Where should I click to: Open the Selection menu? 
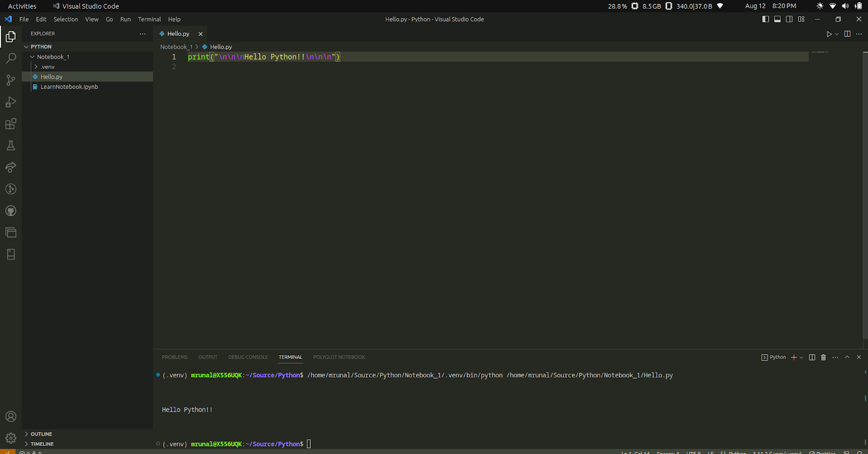click(x=66, y=19)
